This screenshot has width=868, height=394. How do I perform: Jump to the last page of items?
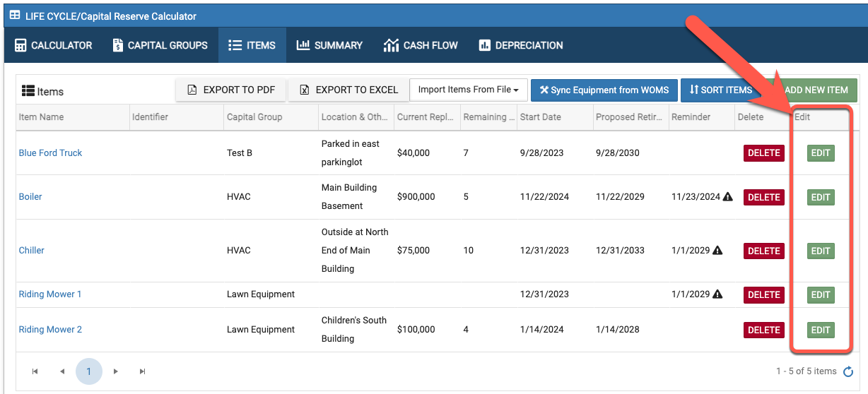143,371
